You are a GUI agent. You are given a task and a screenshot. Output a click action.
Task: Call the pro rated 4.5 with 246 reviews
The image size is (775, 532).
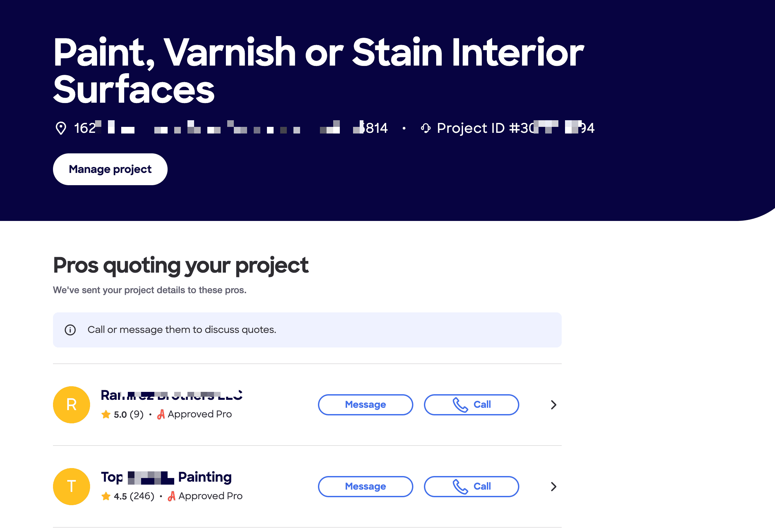click(471, 487)
